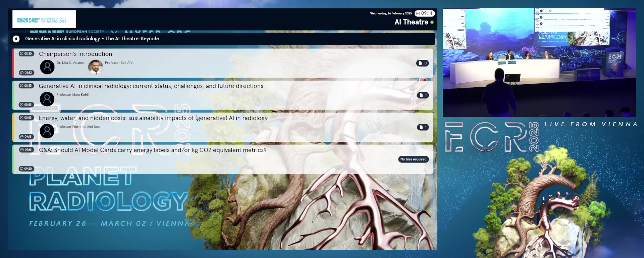Click the 08:33 end badge in Chairperson's row
This screenshot has height=258, width=644.
pos(26,73)
